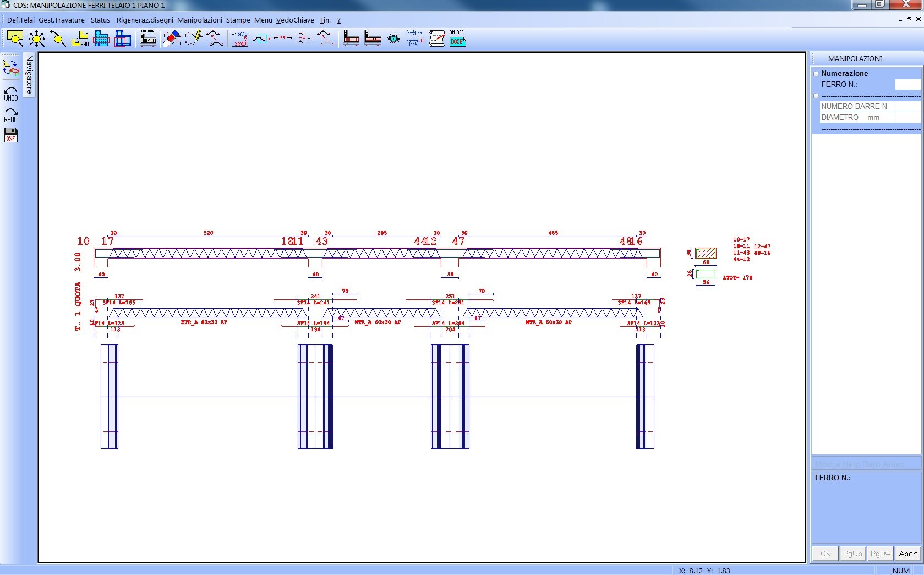The width and height of the screenshot is (924, 575).
Task: Click the FERRO N. input field
Action: click(x=907, y=85)
